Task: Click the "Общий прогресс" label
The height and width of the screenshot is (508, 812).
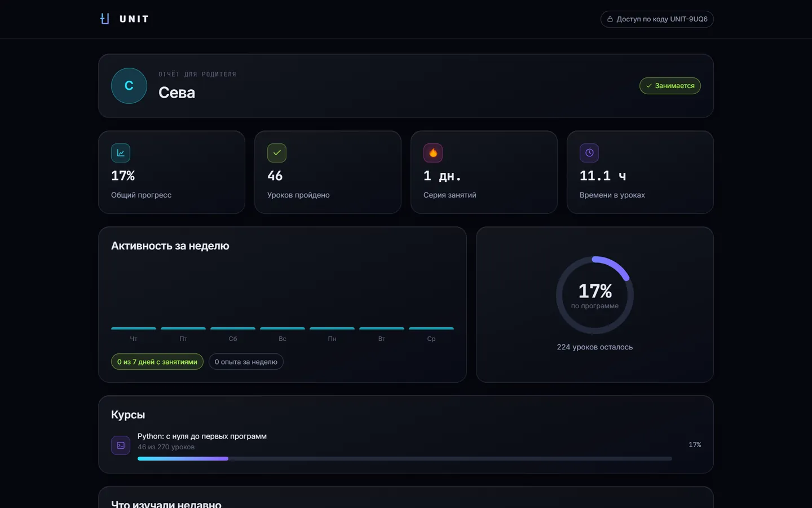Action: click(141, 195)
